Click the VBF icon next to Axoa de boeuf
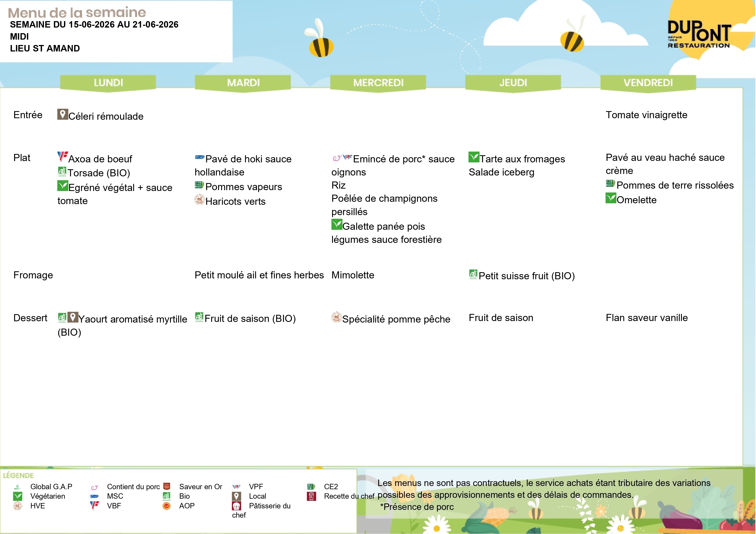756x534 pixels. 62,157
